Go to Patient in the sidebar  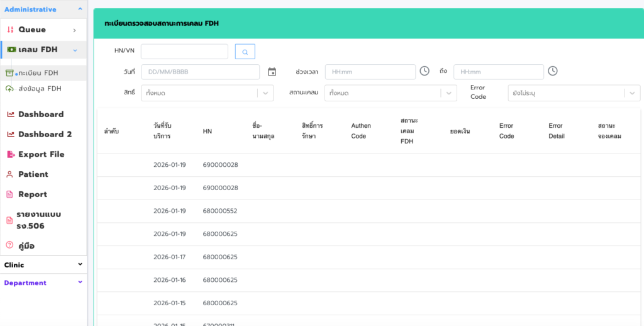[33, 174]
